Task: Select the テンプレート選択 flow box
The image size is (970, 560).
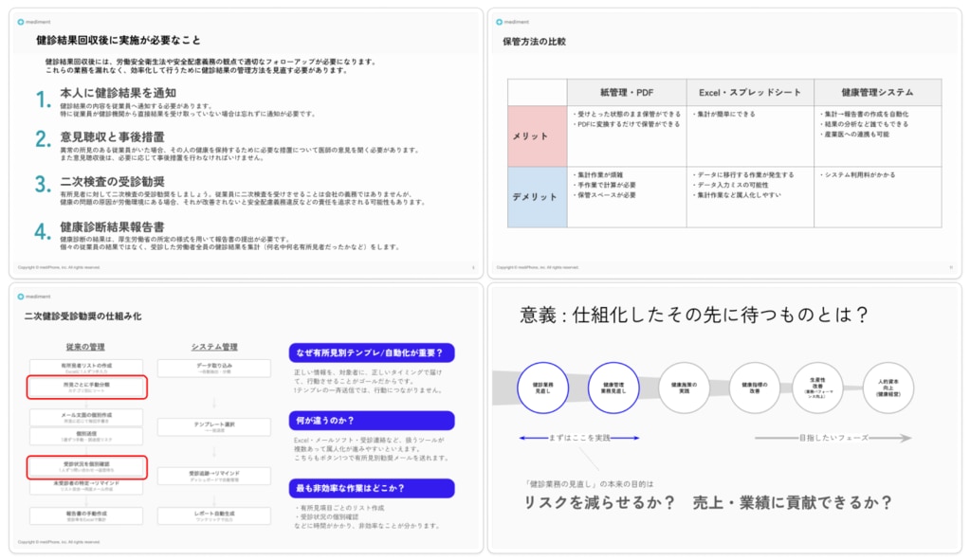Action: click(217, 427)
